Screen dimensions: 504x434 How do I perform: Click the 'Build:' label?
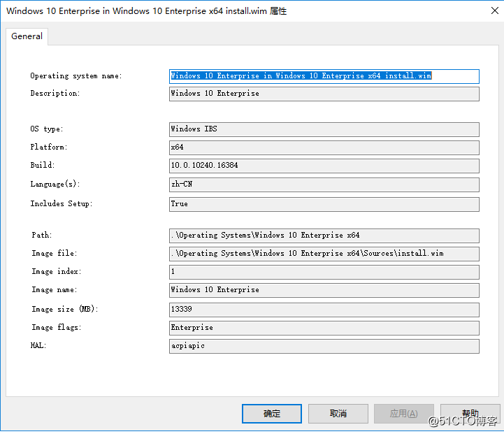(x=43, y=165)
